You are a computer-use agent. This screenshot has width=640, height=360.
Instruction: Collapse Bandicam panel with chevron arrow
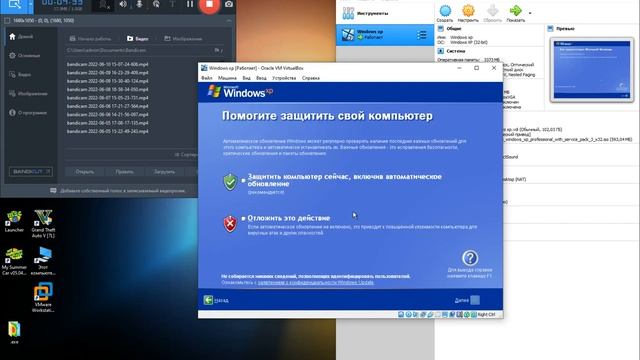[229, 20]
